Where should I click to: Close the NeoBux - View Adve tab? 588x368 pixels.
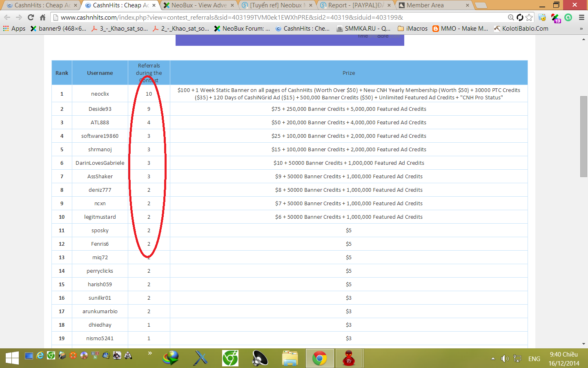pyautogui.click(x=232, y=5)
